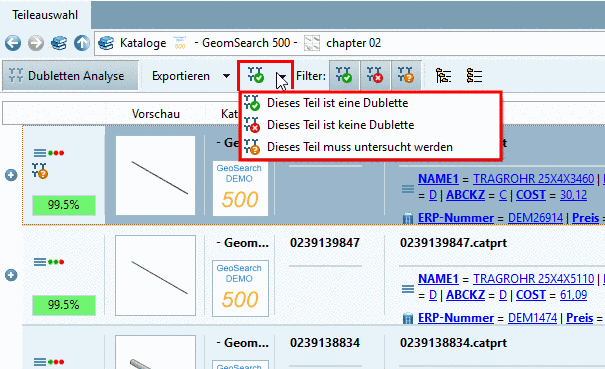Click the filename 0239139847.catprt

pyautogui.click(x=453, y=243)
